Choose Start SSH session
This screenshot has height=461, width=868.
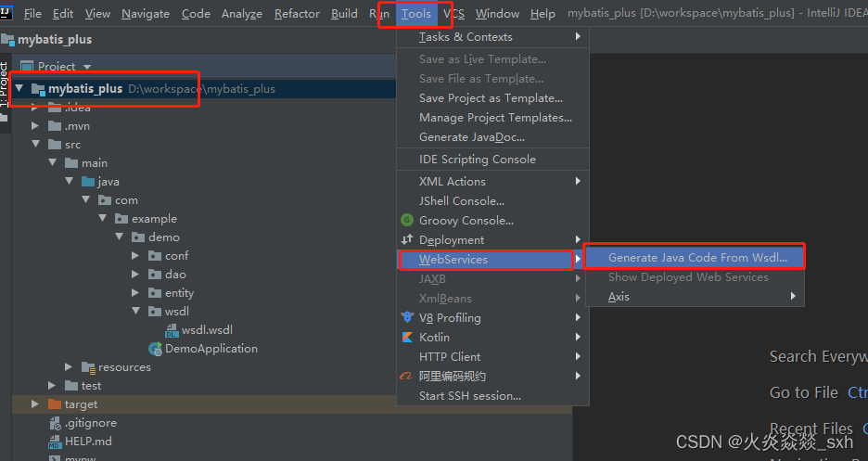point(492,396)
